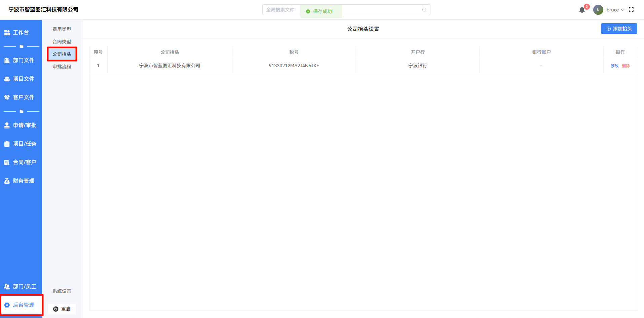
Task: Go to 申请/审批 section
Action: coord(21,125)
